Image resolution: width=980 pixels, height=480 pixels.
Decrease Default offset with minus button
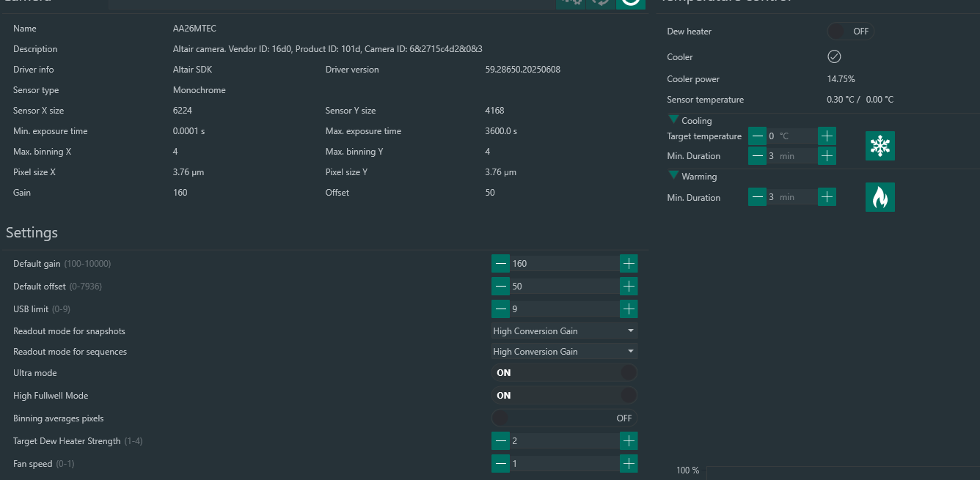pos(501,287)
